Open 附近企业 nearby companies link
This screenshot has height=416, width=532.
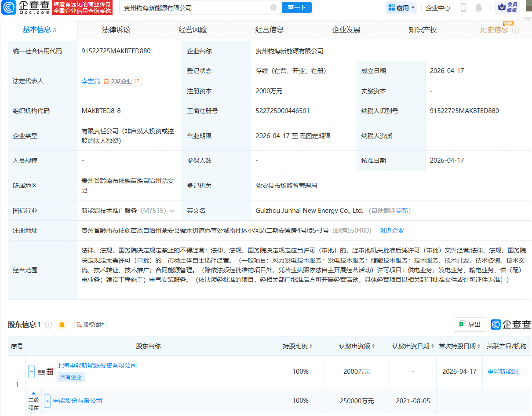pyautogui.click(x=392, y=230)
